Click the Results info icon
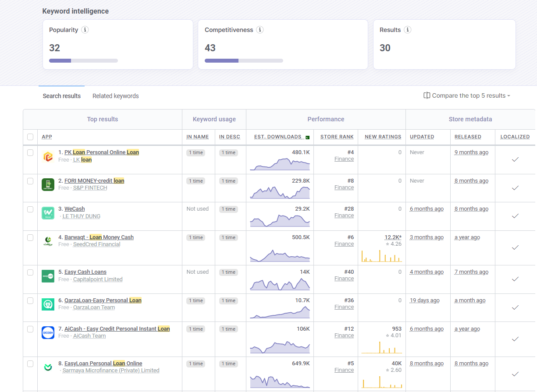 click(x=408, y=30)
